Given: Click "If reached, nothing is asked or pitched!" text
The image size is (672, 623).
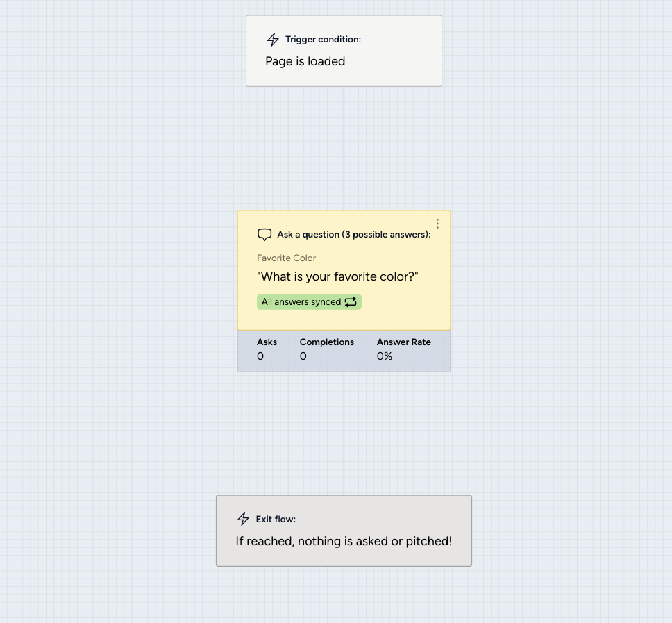Looking at the screenshot, I should 344,541.
